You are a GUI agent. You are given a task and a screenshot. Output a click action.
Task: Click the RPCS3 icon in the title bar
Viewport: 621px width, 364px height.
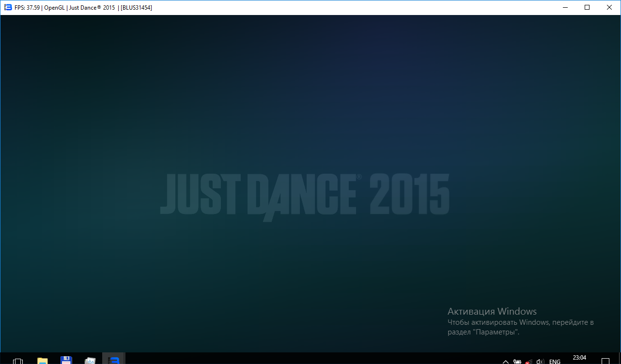(x=8, y=7)
